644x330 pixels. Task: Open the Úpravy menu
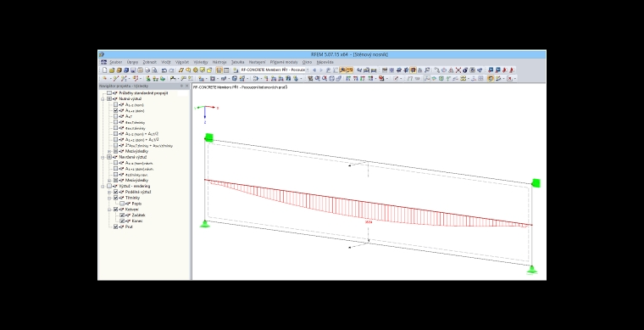point(132,62)
